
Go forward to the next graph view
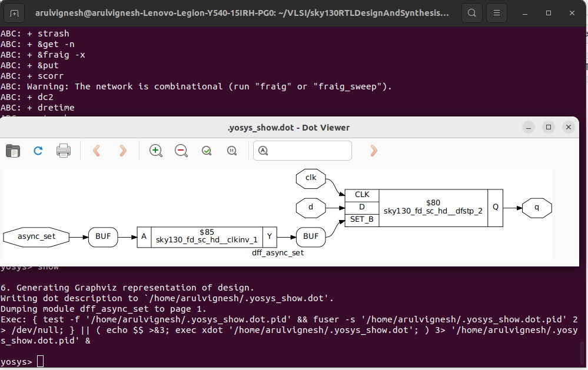tap(123, 151)
